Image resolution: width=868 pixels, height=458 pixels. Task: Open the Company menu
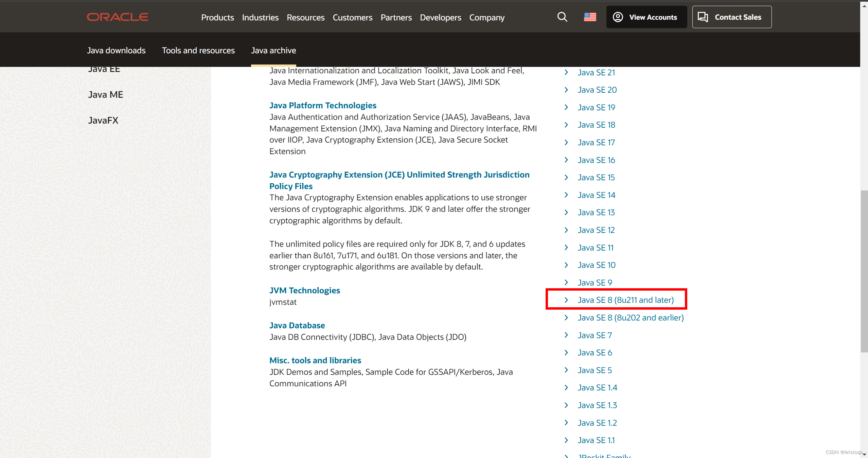tap(486, 17)
